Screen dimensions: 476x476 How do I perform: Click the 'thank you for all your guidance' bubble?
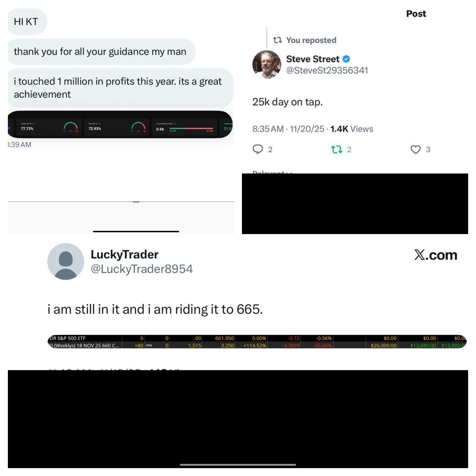(x=102, y=51)
